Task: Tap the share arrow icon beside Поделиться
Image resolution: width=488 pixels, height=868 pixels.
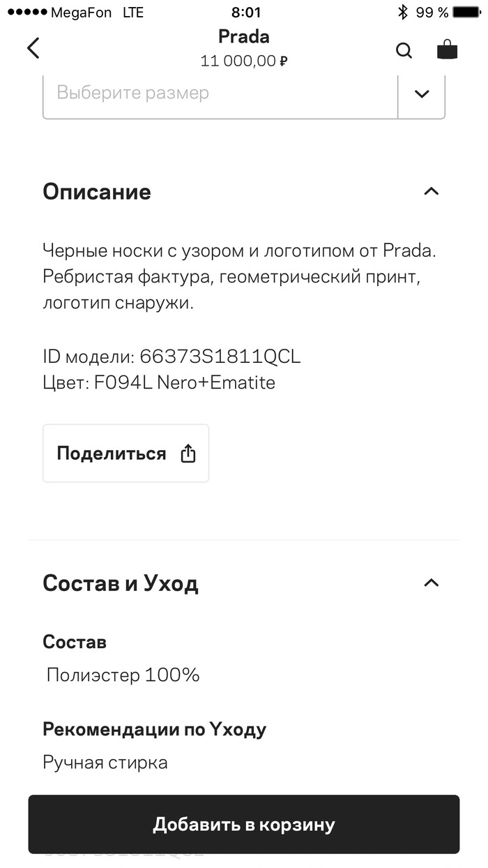Action: [188, 454]
